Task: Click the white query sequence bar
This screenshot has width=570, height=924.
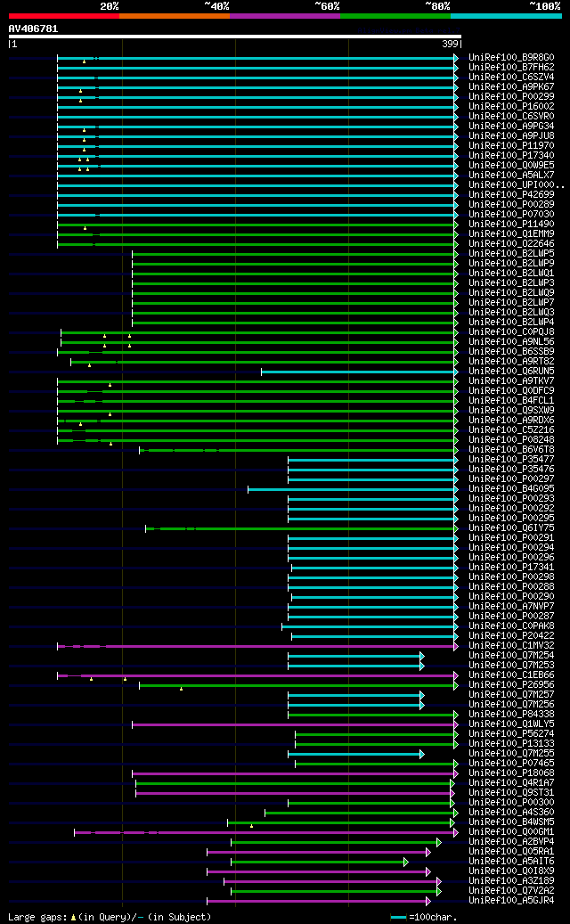Action: click(x=234, y=37)
